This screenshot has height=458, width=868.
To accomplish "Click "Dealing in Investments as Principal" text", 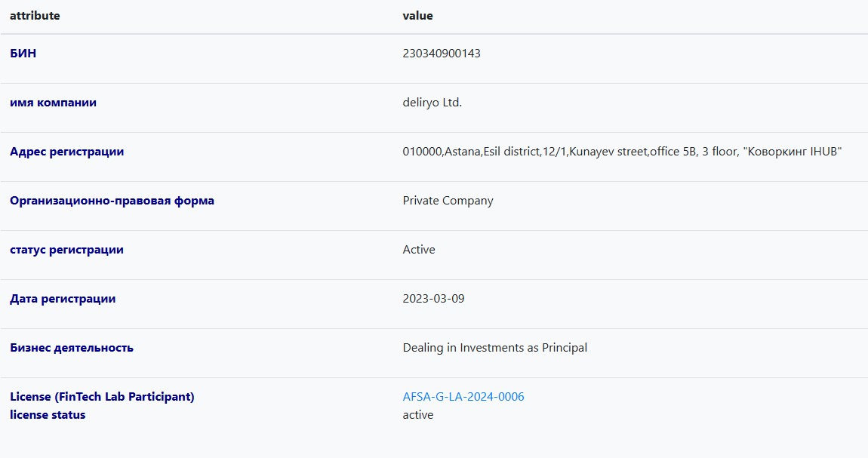I will [494, 348].
